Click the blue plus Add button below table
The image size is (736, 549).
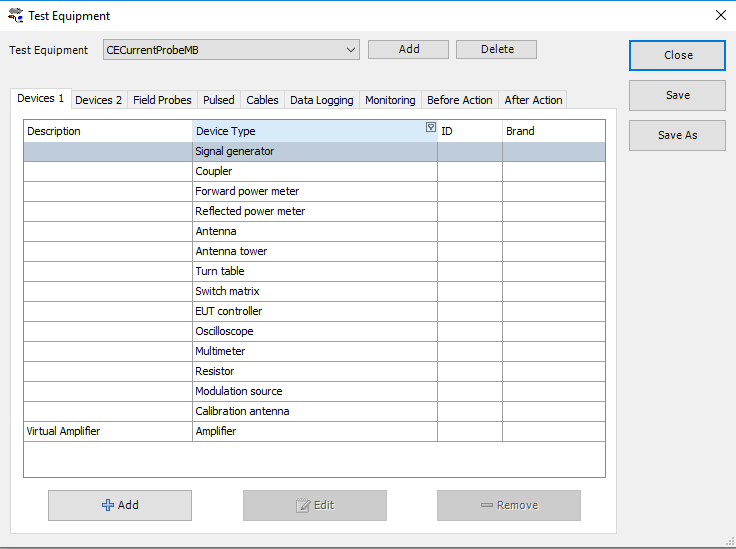coord(120,505)
